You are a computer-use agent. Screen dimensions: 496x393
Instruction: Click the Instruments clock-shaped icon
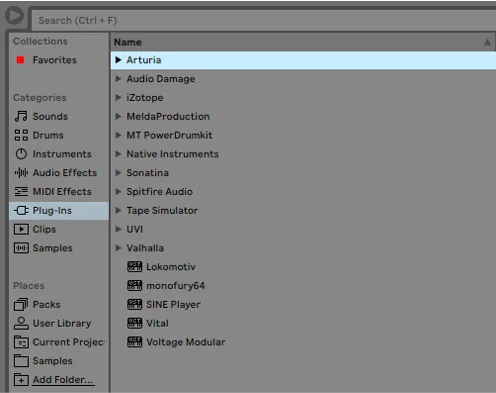pyautogui.click(x=21, y=154)
